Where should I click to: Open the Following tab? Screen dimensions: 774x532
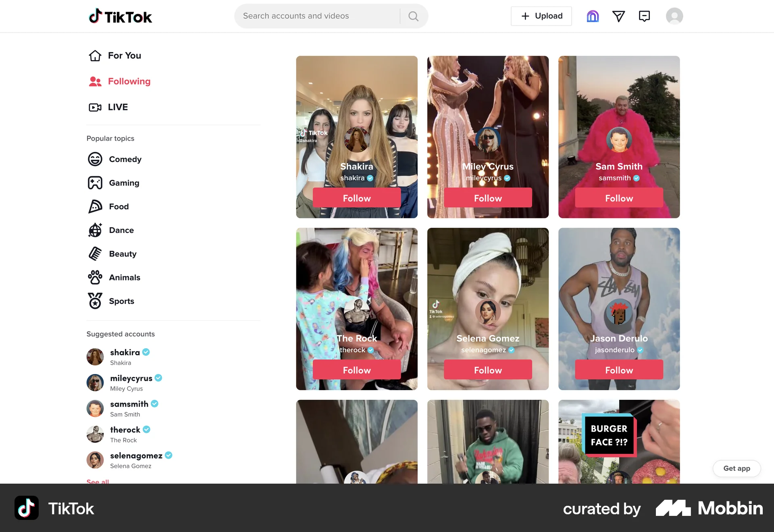tap(129, 81)
